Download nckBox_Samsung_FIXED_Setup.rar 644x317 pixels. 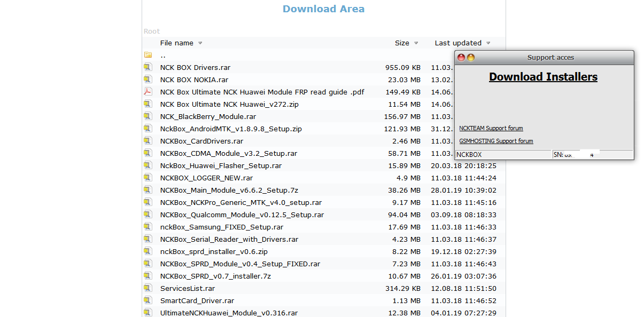click(222, 227)
